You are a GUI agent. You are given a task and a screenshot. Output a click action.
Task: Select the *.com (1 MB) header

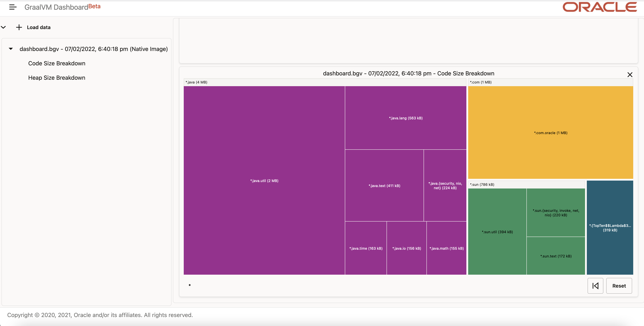(x=551, y=82)
